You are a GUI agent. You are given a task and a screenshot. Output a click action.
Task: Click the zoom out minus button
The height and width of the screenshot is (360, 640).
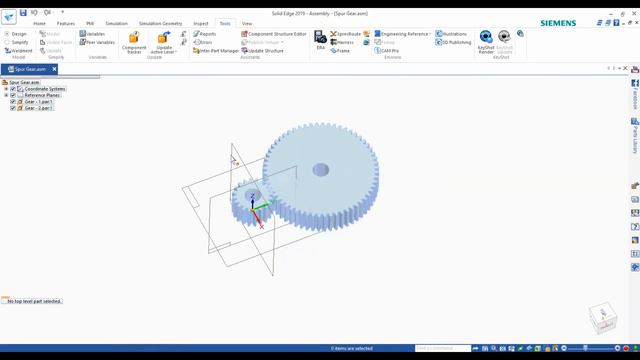click(x=564, y=348)
